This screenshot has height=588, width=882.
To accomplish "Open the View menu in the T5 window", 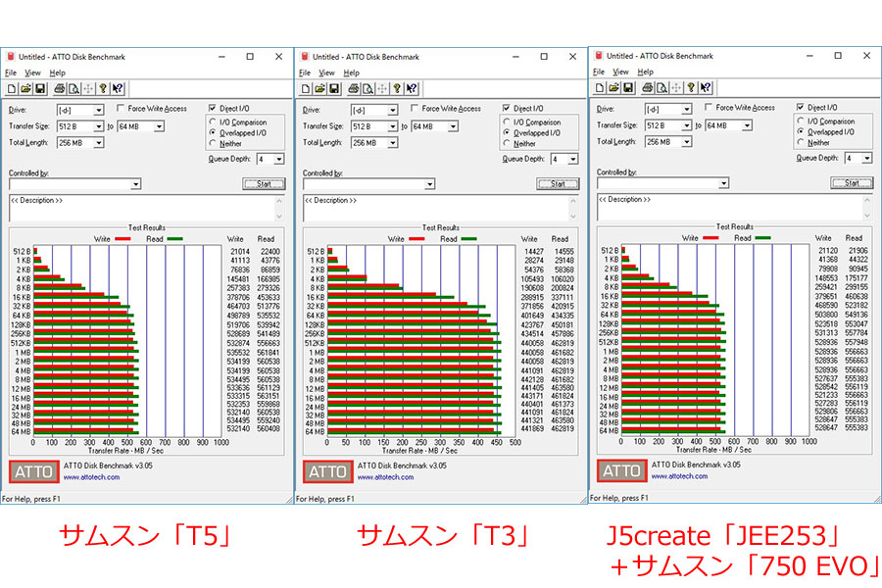I will click(x=32, y=73).
